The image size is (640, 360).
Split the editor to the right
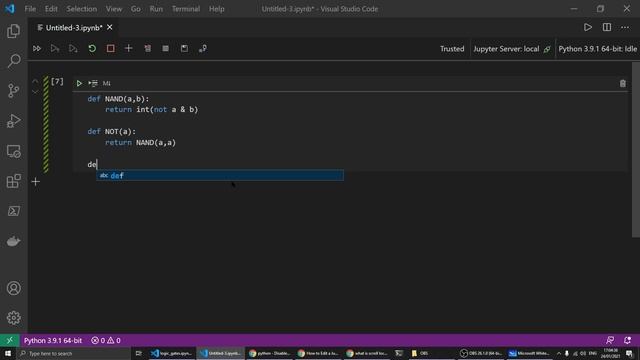pos(607,27)
